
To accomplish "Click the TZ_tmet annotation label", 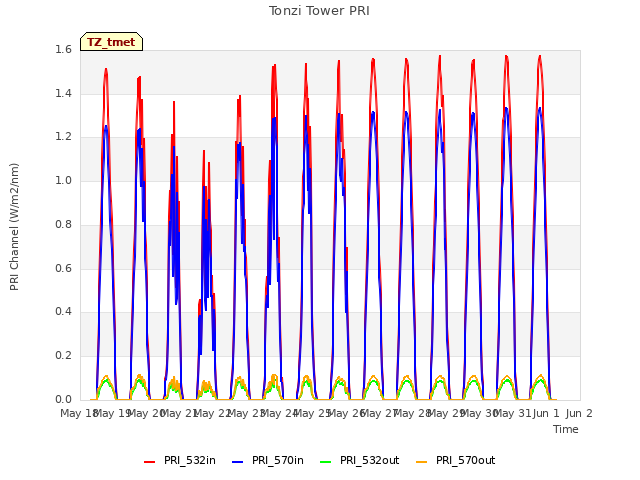I will point(111,42).
